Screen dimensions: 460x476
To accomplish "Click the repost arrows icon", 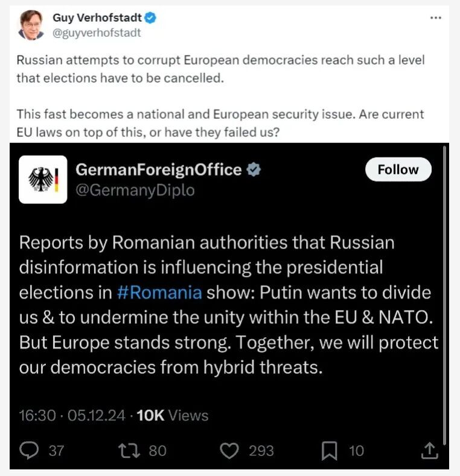I will [129, 451].
